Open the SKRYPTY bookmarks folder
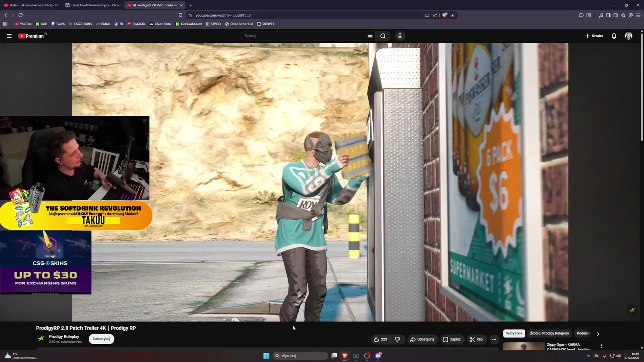The width and height of the screenshot is (644, 362). point(266,24)
